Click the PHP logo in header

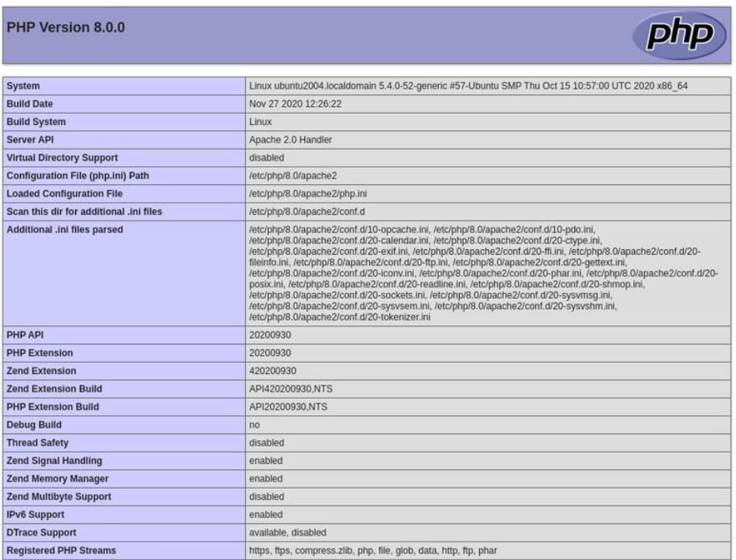679,34
